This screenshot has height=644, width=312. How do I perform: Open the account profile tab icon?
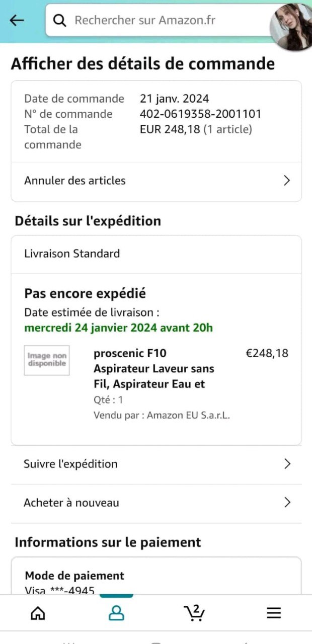coord(116,612)
